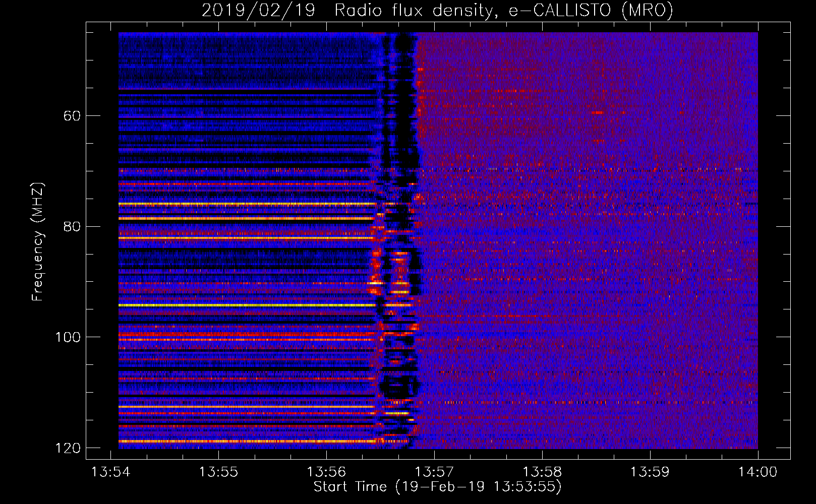
Task: Click the 60 frequency tick label
Action: point(72,116)
